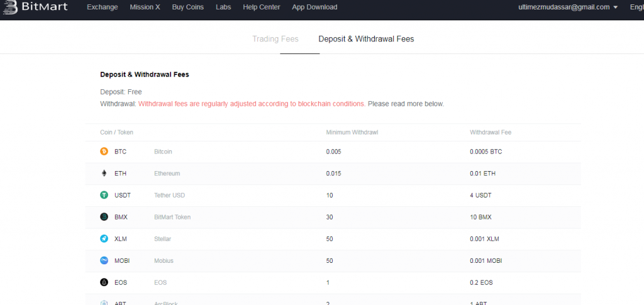This screenshot has height=305, width=644.
Task: Go to Buy Coins page
Action: (187, 7)
